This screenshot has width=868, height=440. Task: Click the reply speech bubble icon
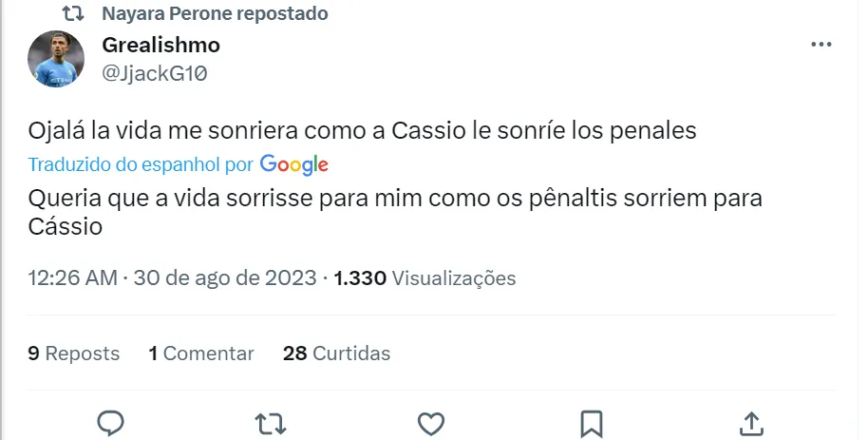[111, 423]
